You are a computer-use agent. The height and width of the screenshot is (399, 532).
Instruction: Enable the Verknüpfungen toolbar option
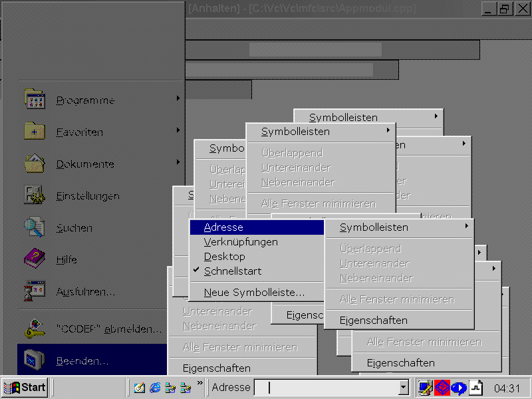[241, 242]
